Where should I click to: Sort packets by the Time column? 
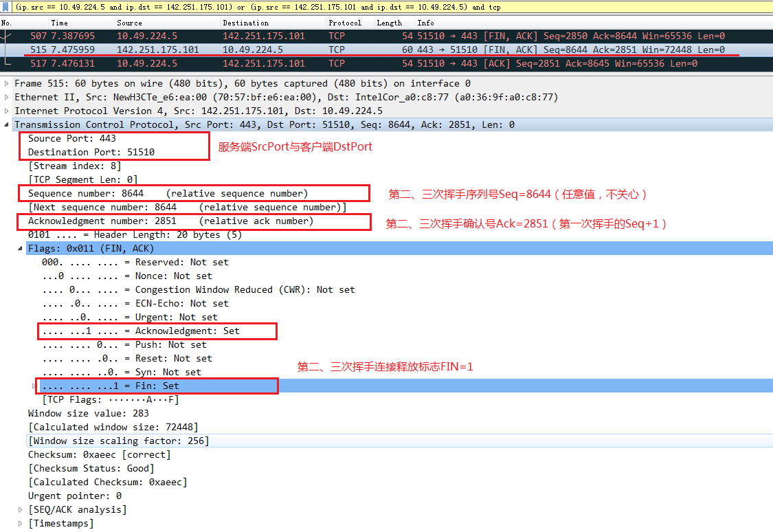pyautogui.click(x=60, y=23)
